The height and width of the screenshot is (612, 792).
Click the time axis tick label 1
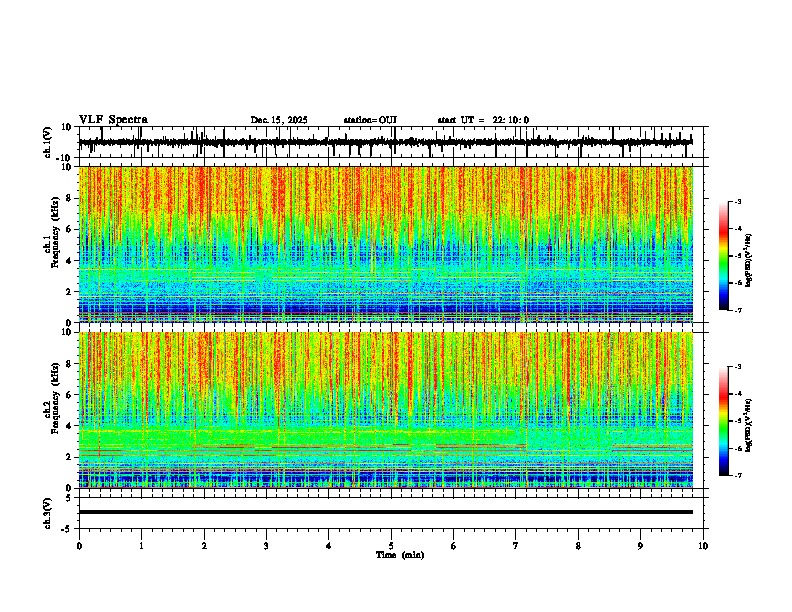tap(141, 546)
